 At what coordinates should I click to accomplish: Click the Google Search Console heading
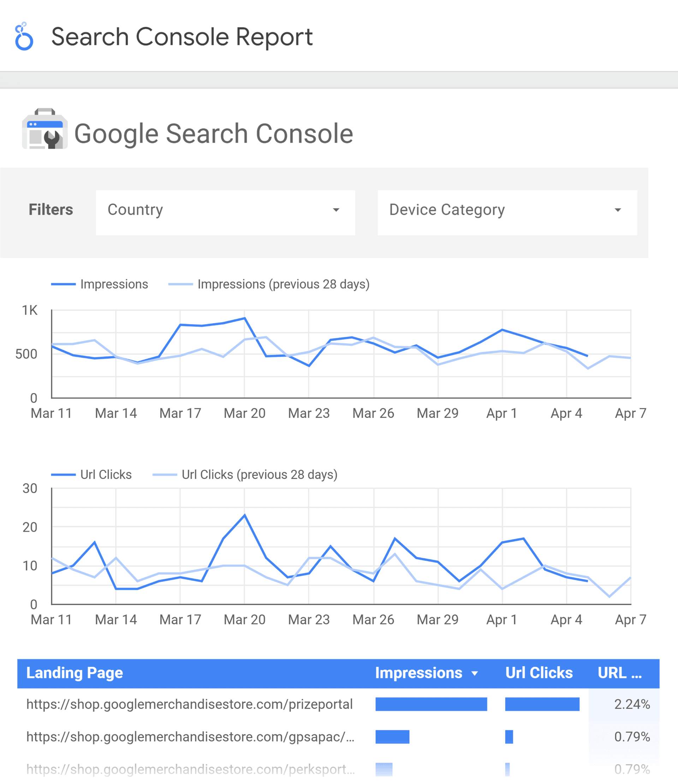214,134
